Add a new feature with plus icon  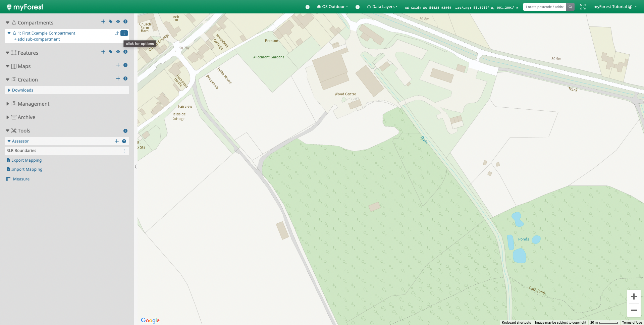(x=103, y=52)
